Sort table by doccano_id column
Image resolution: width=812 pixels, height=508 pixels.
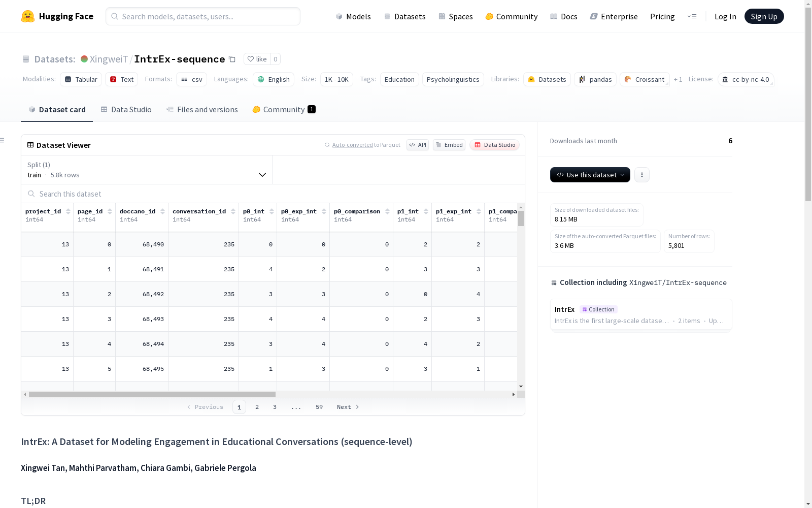(162, 211)
